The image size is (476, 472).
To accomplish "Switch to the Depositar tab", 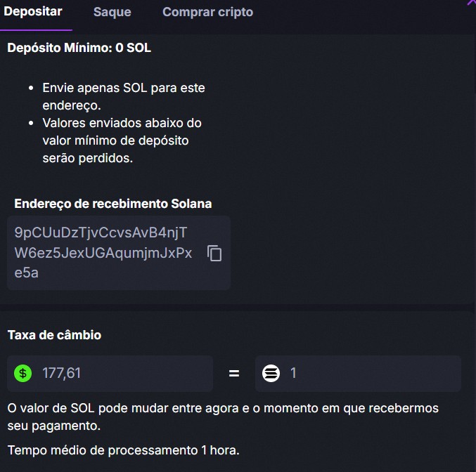I will pos(33,11).
